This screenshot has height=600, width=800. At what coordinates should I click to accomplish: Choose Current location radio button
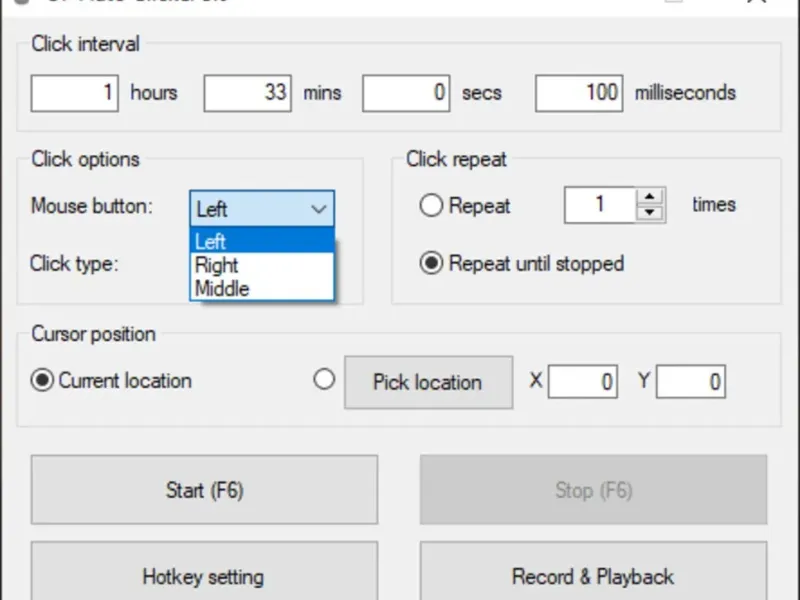coord(42,381)
